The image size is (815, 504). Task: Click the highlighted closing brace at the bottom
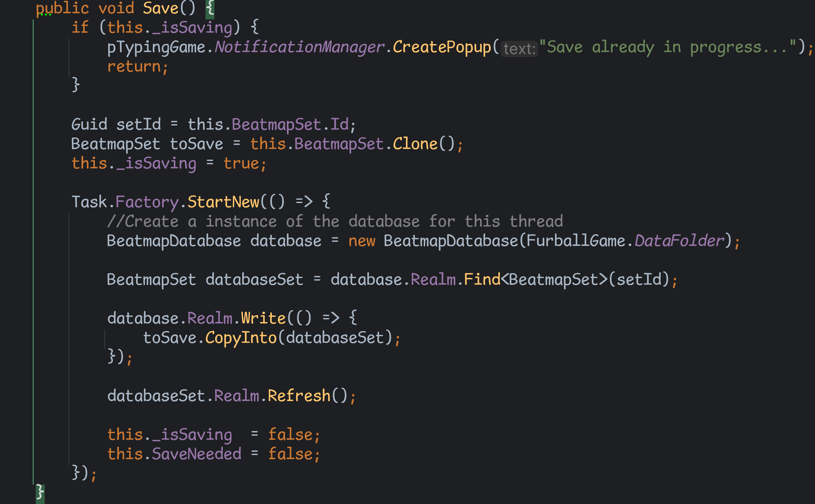pyautogui.click(x=40, y=492)
